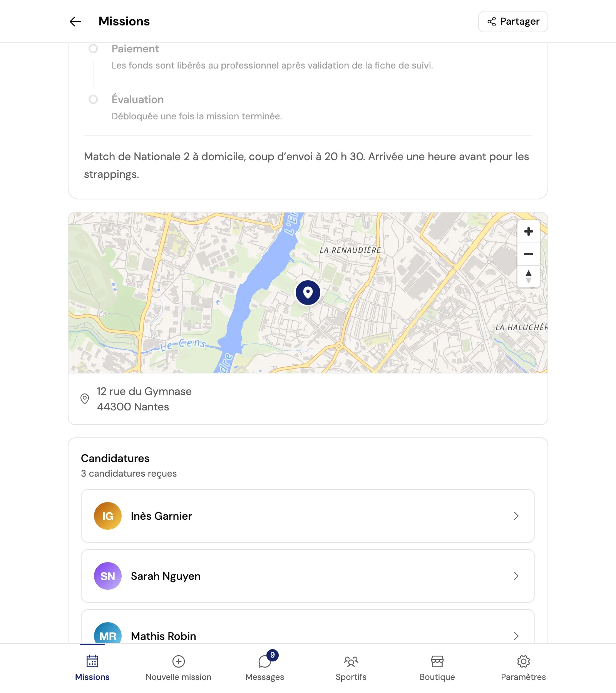Viewport: 616px width, 693px height.
Task: Expand Inès Garnier row chevron
Action: click(516, 516)
